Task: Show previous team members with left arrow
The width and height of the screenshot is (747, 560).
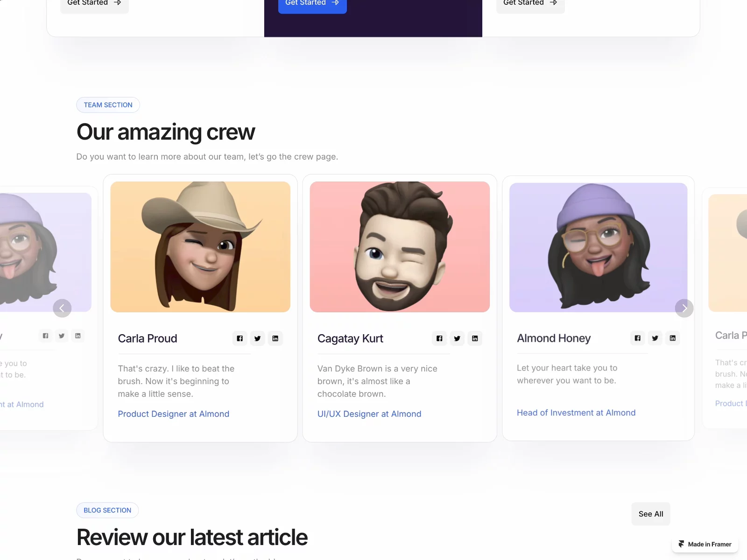Action: click(62, 308)
